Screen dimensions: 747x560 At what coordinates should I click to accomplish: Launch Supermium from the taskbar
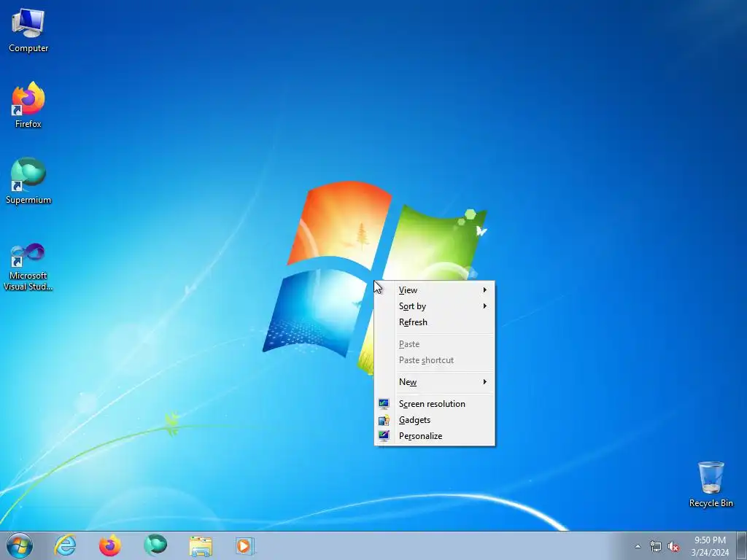click(155, 545)
